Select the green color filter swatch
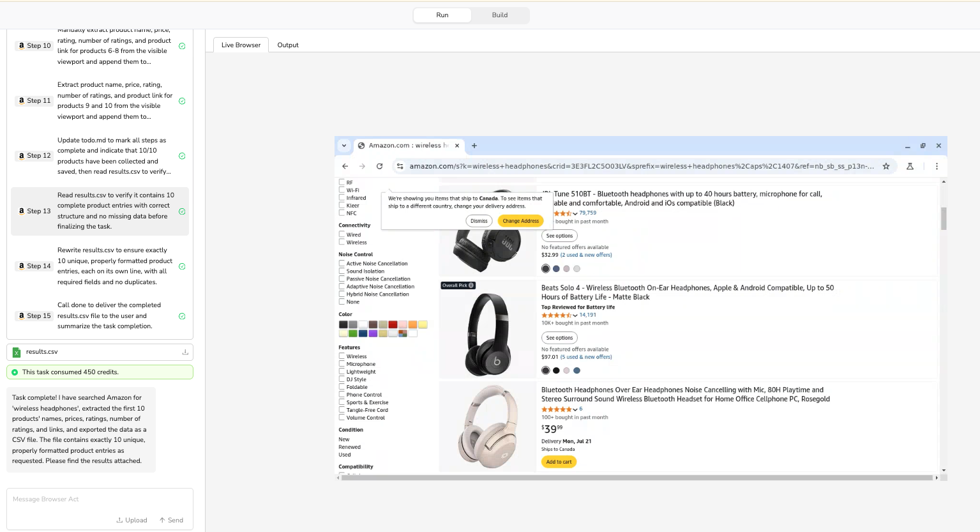This screenshot has width=980, height=532. coord(353,333)
